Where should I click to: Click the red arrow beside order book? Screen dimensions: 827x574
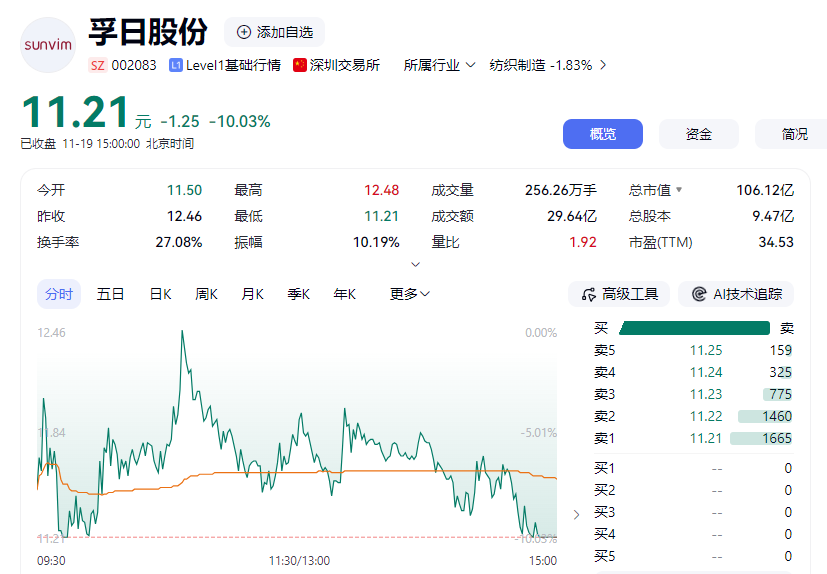(576, 515)
